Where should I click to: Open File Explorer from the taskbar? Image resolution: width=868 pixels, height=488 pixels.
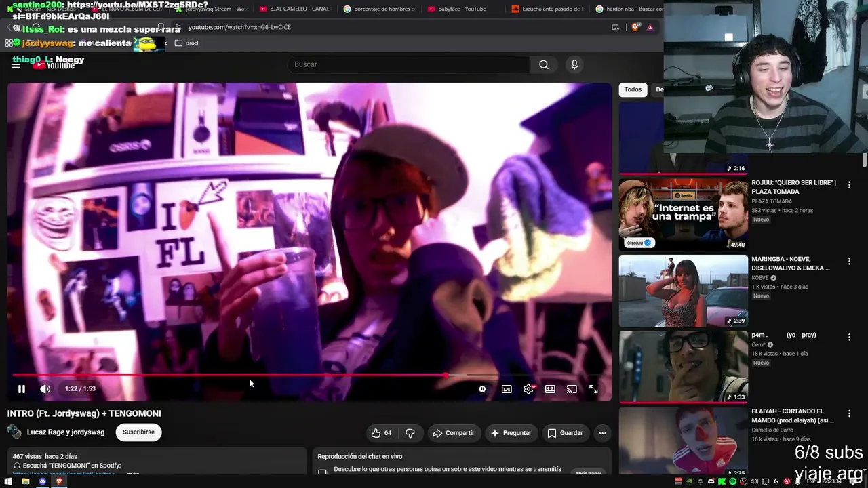click(x=25, y=481)
